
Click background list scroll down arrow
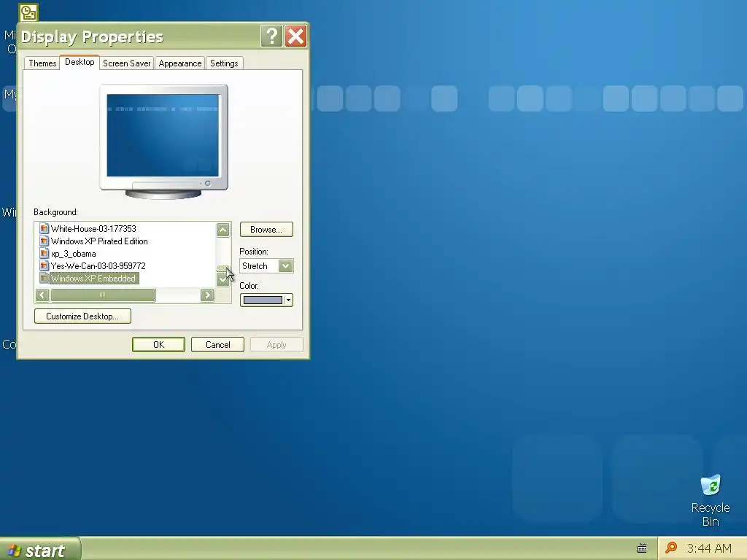coord(223,279)
